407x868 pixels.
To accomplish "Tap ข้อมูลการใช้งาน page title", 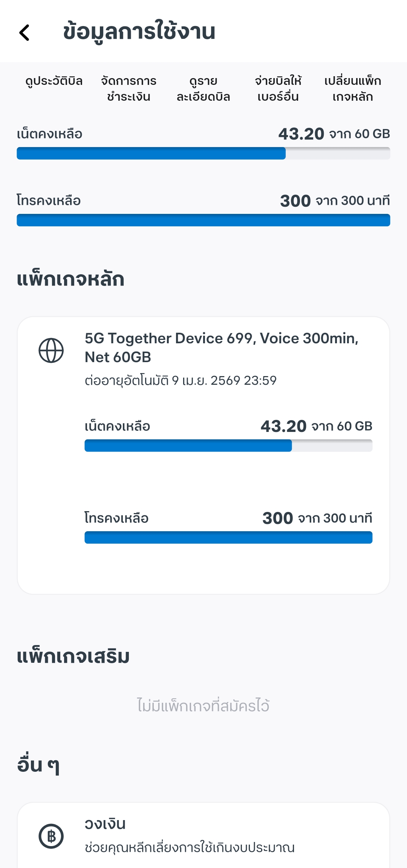I will pos(139,32).
